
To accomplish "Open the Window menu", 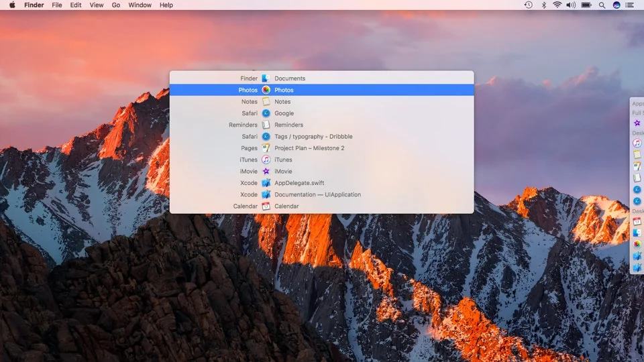I will pos(140,5).
